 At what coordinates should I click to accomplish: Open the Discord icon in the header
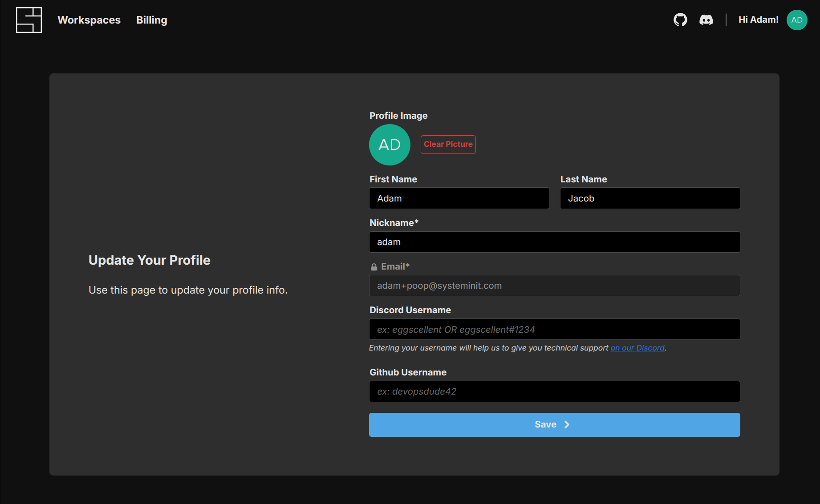click(706, 20)
